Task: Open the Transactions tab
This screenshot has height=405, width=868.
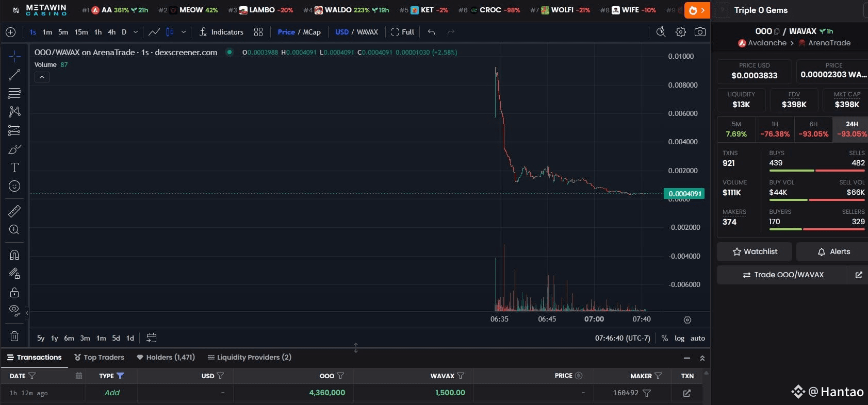Action: pyautogui.click(x=34, y=357)
